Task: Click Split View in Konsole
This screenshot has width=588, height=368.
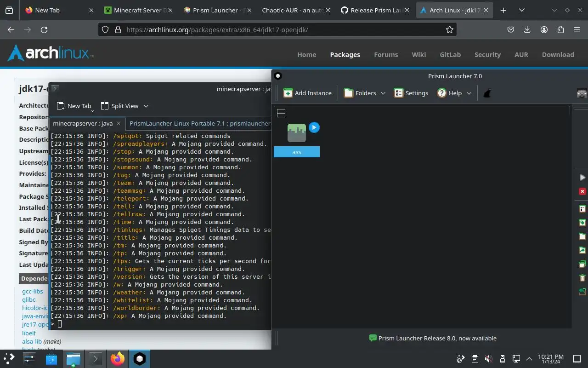Action: [x=120, y=106]
